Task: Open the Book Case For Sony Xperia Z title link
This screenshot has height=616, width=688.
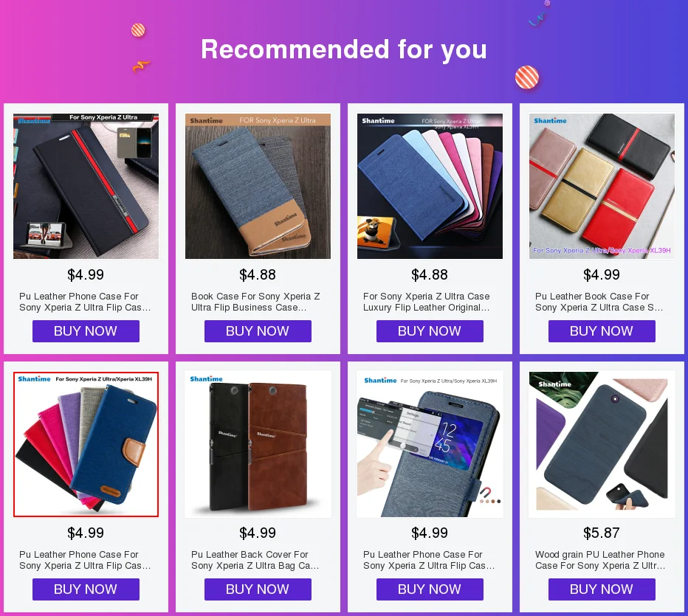Action: point(255,302)
